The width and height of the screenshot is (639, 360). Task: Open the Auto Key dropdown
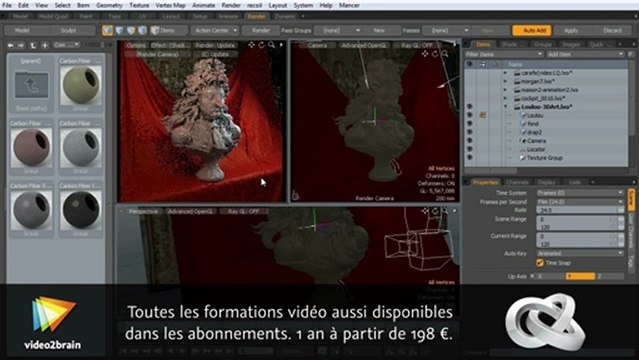(x=580, y=253)
